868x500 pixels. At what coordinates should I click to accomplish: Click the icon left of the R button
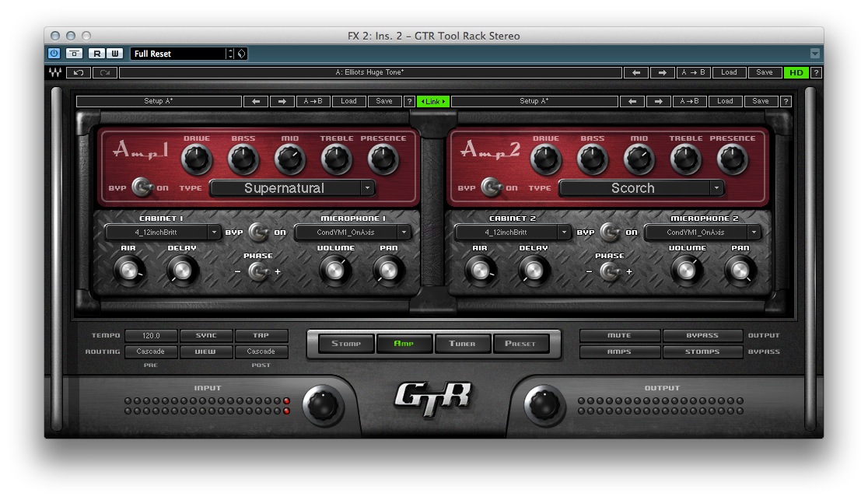click(x=74, y=53)
